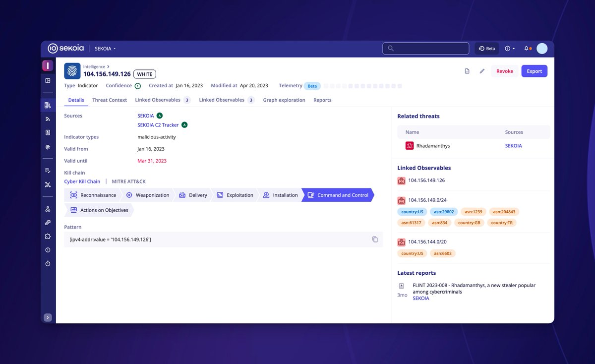The width and height of the screenshot is (595, 364).
Task: Open notifications bell icon
Action: 527,48
